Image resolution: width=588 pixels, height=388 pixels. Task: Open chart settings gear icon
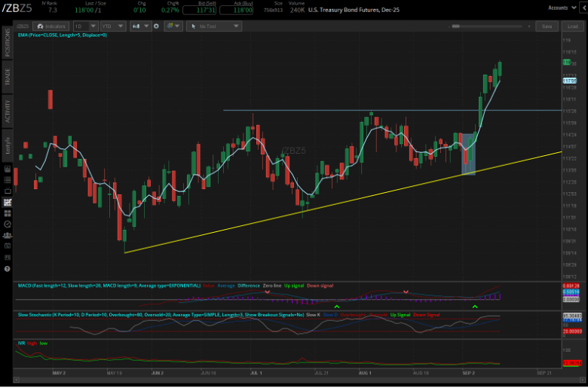pos(156,26)
